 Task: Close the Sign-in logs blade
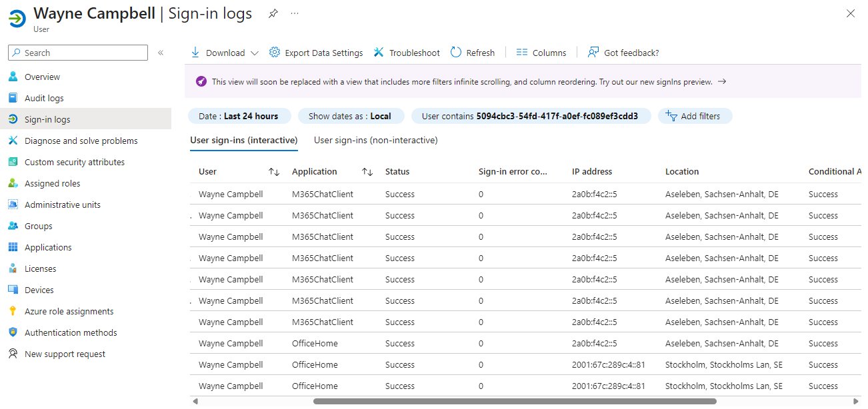851,13
